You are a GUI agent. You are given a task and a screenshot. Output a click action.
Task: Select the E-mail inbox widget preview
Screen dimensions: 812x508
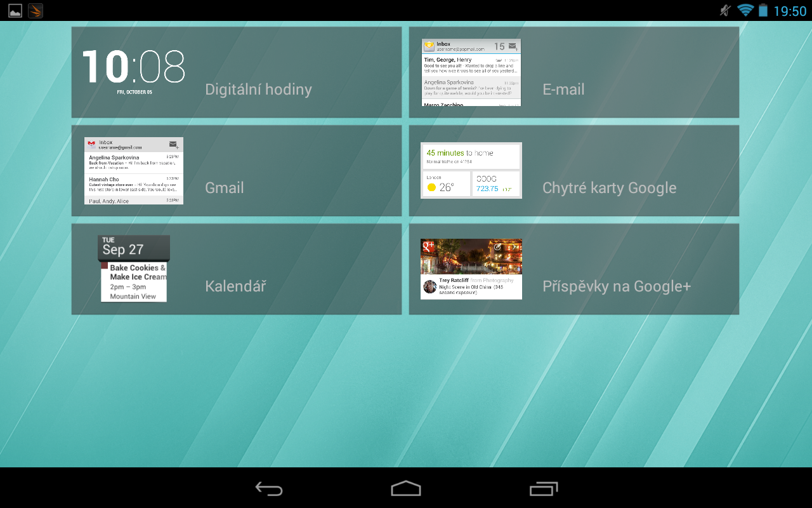click(471, 72)
